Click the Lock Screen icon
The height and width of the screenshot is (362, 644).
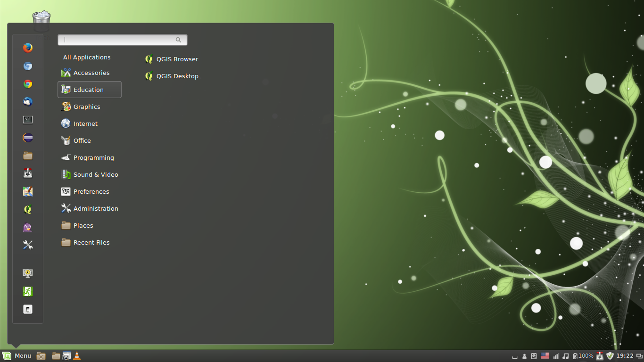[x=28, y=273]
